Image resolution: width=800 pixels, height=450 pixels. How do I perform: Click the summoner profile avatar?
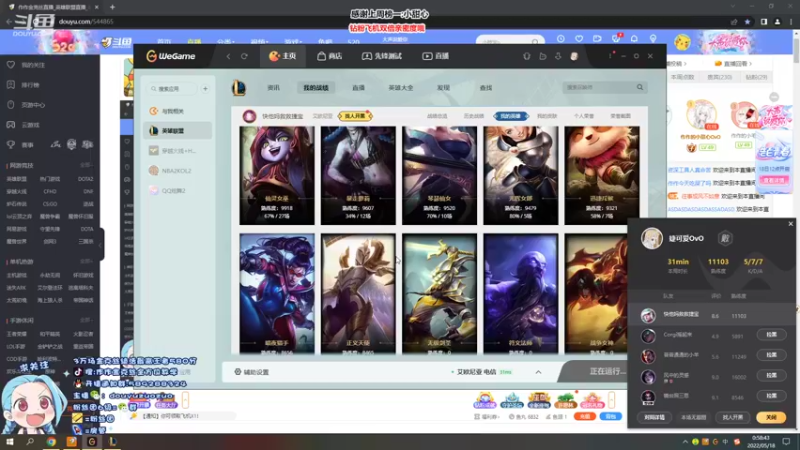click(x=249, y=116)
